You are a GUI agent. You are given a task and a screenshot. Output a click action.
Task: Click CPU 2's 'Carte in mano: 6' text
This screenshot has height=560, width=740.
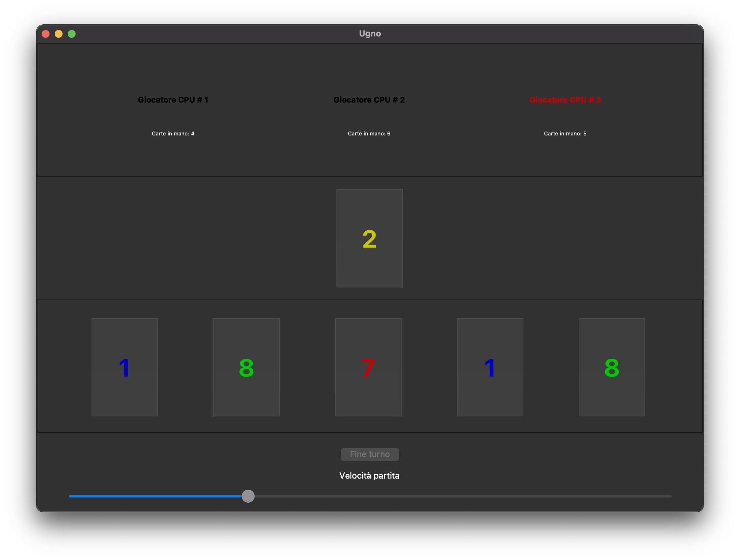369,133
